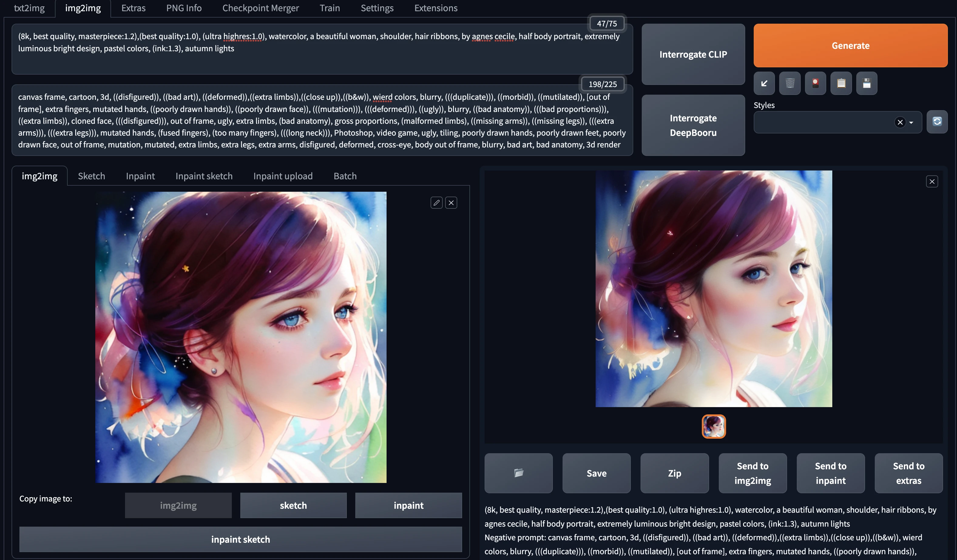
Task: Click the Generate button
Action: (x=850, y=46)
